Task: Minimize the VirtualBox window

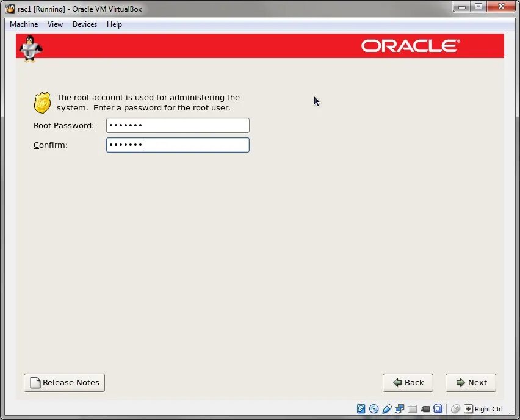Action: (x=461, y=6)
